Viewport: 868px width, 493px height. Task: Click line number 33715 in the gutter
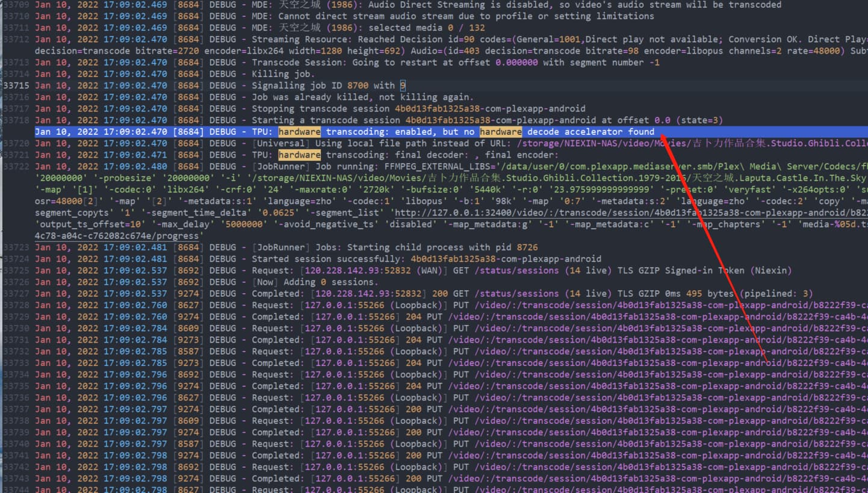pos(16,85)
